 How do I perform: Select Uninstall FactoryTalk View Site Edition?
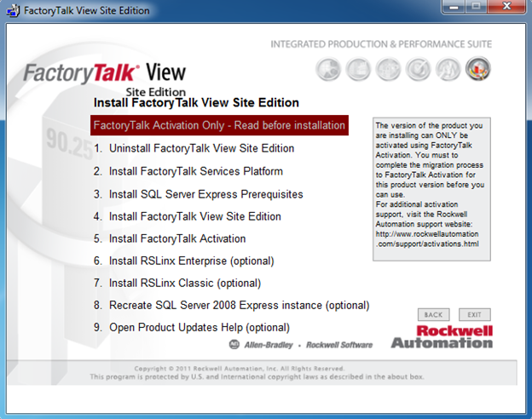[x=194, y=148]
